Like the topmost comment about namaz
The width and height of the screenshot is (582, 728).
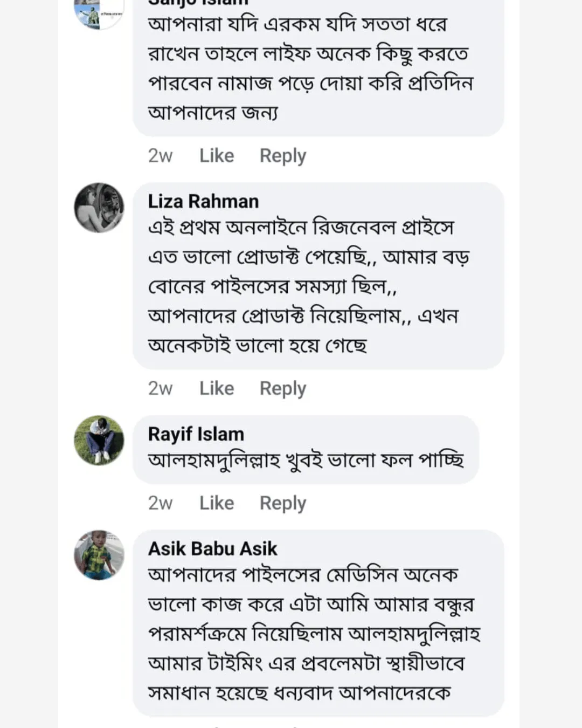[x=217, y=155]
